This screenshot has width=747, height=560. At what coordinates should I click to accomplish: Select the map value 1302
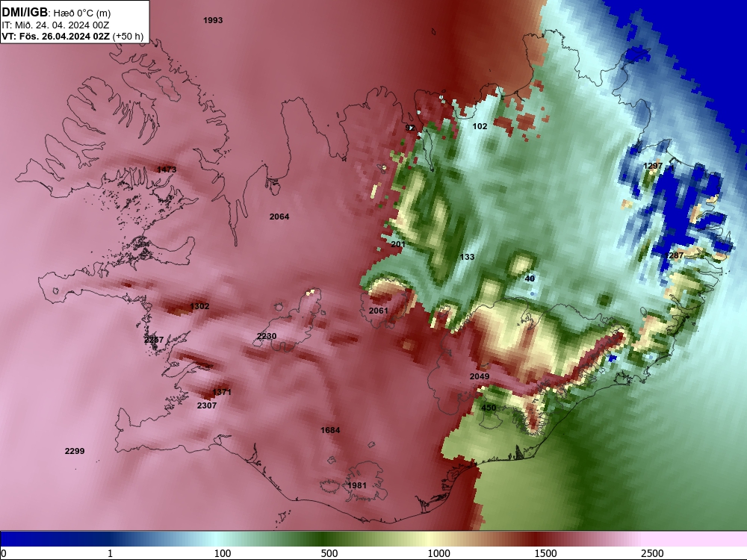(x=199, y=306)
